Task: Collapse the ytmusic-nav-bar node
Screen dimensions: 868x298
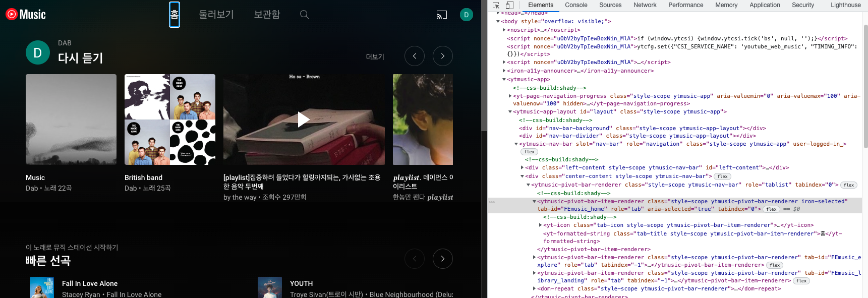Action: point(516,144)
